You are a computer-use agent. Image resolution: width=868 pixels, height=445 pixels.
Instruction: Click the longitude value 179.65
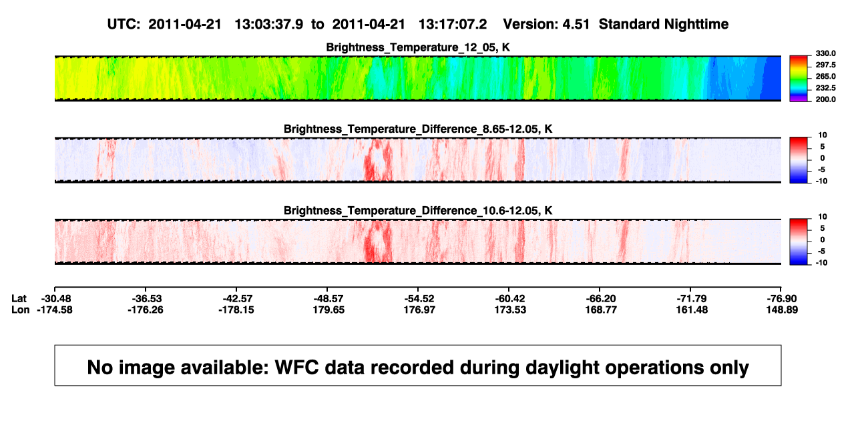327,310
